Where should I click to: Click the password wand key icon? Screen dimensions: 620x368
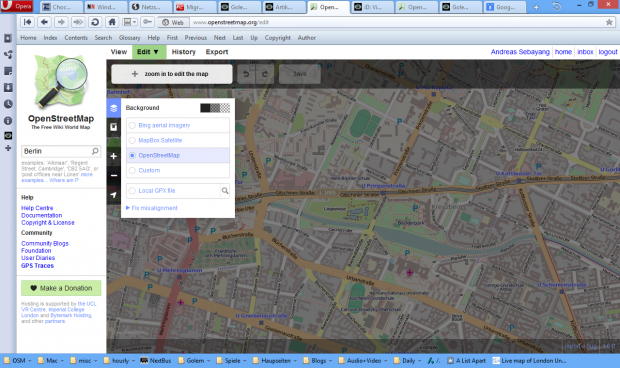coord(147,22)
